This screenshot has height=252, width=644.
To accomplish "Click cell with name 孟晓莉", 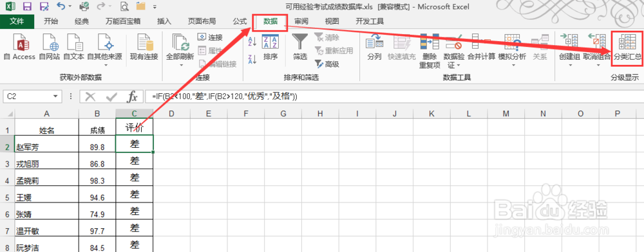I will click(x=46, y=178).
